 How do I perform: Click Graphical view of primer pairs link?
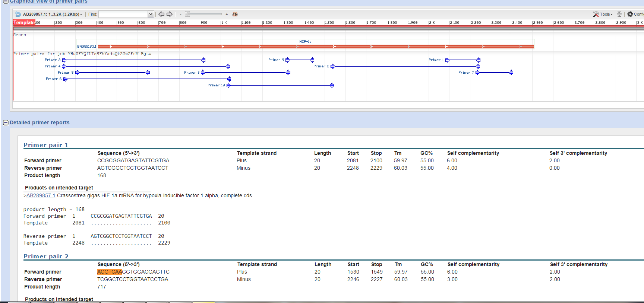point(48,1)
